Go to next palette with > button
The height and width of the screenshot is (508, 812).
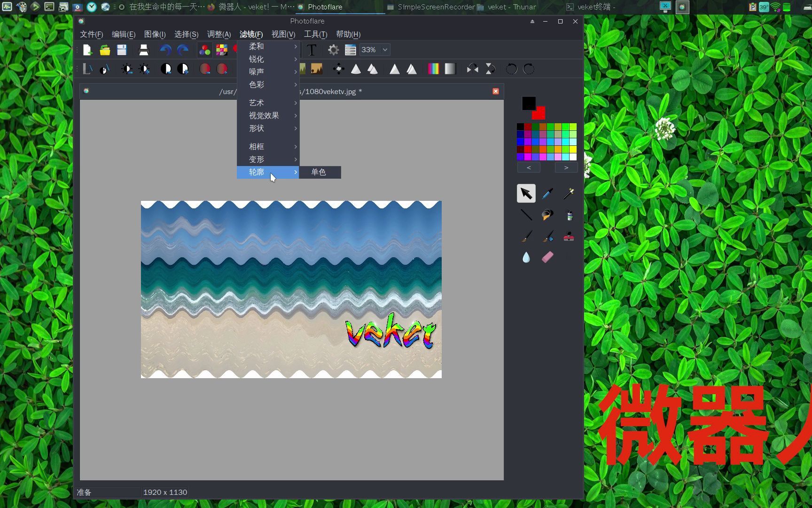(x=566, y=167)
